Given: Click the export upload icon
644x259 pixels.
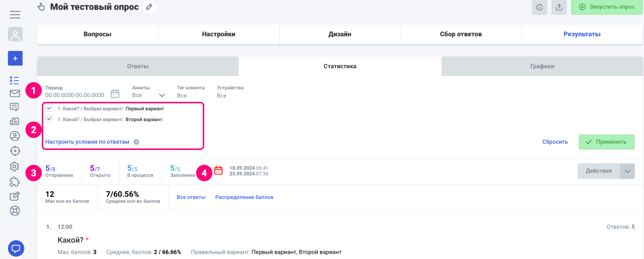Looking at the screenshot, I should point(559,7).
